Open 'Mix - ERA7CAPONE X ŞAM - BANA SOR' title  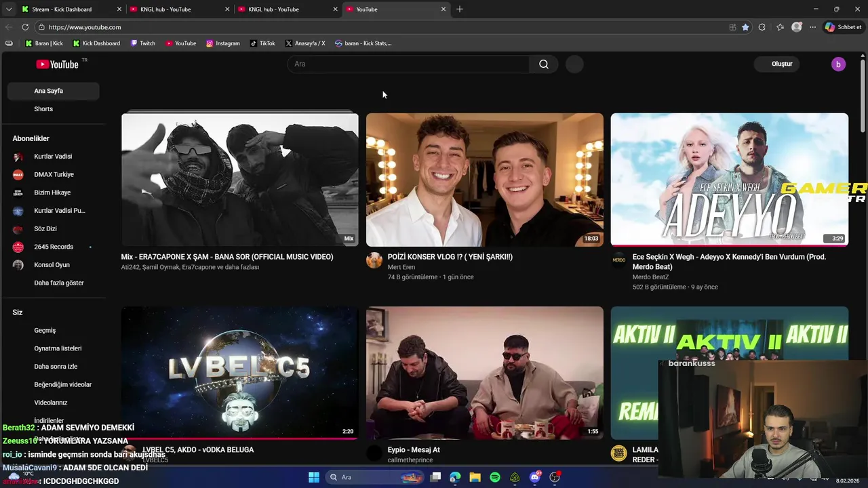coord(227,257)
